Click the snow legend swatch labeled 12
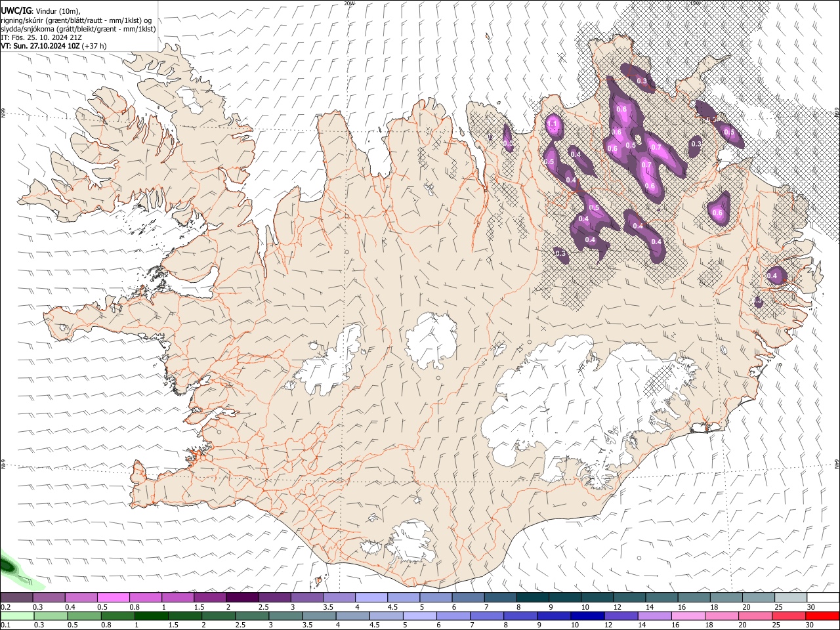 629,597
